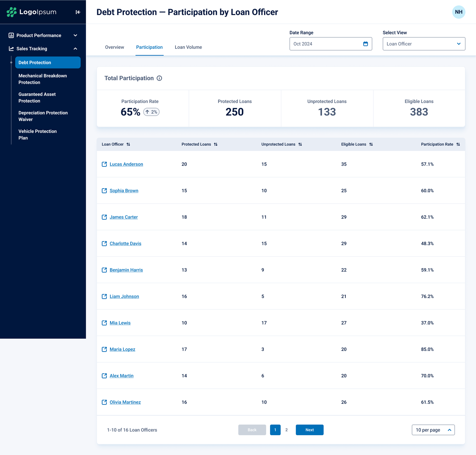Open the NH user avatar
Image resolution: width=476 pixels, height=455 pixels.
coord(458,12)
